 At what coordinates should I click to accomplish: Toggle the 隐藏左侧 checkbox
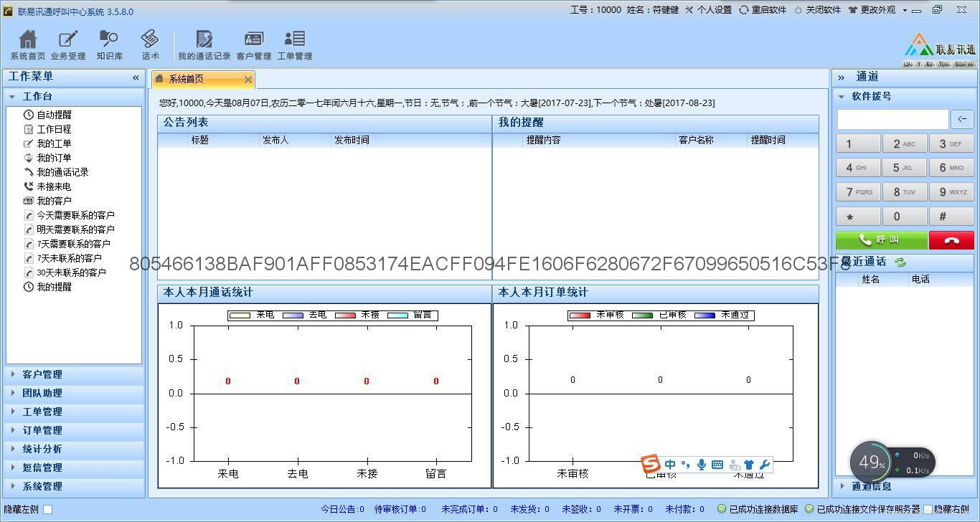click(x=47, y=509)
